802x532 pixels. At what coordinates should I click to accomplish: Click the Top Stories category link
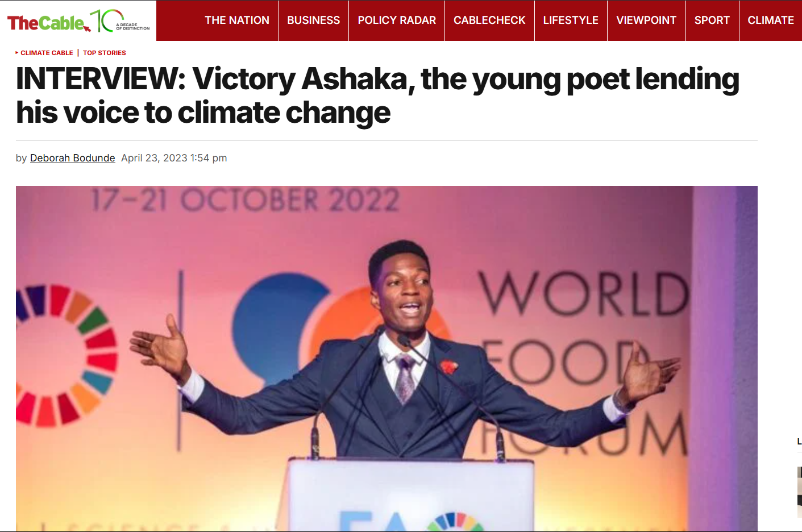tap(105, 53)
